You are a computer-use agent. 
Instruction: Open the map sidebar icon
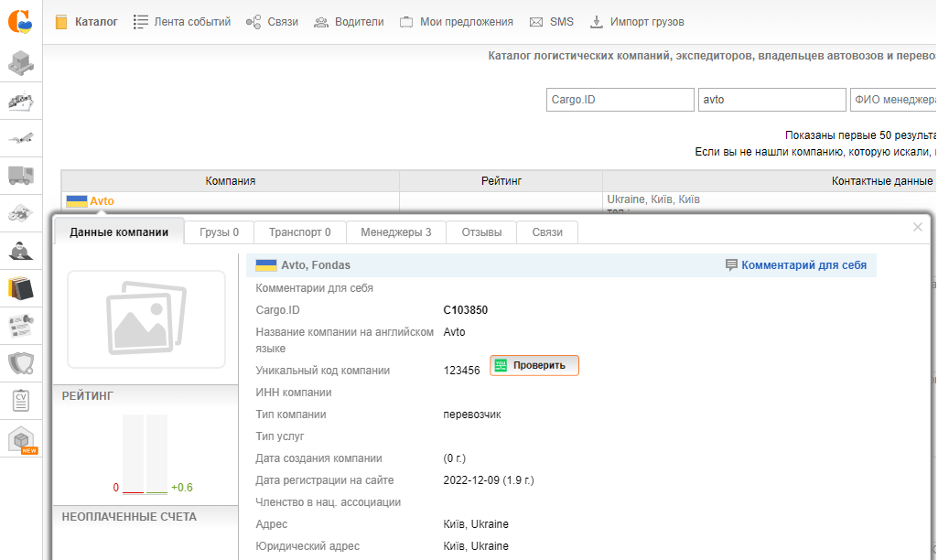click(21, 213)
